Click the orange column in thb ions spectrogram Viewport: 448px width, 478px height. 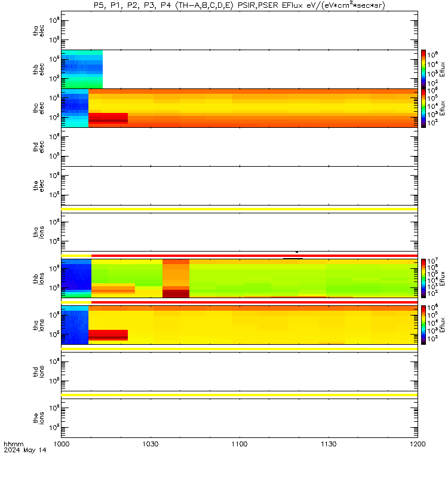(176, 278)
